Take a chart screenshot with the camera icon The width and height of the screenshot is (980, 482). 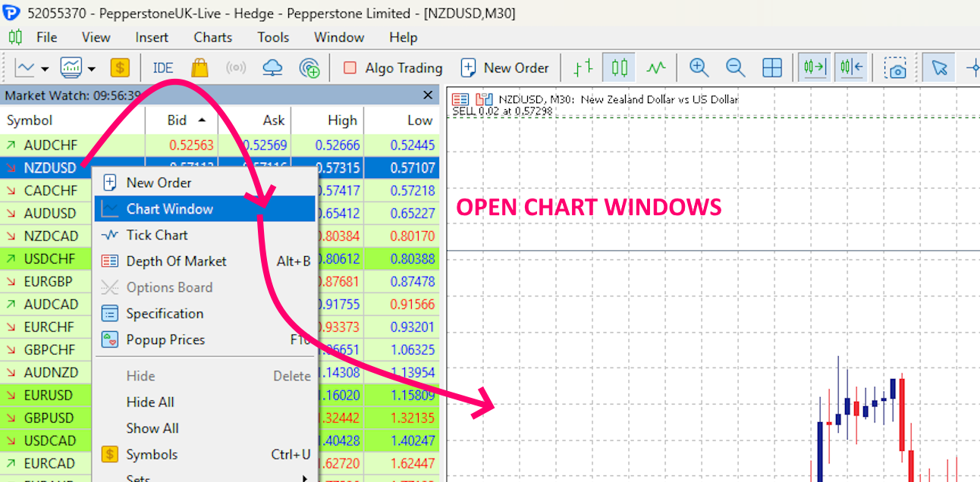tap(897, 68)
